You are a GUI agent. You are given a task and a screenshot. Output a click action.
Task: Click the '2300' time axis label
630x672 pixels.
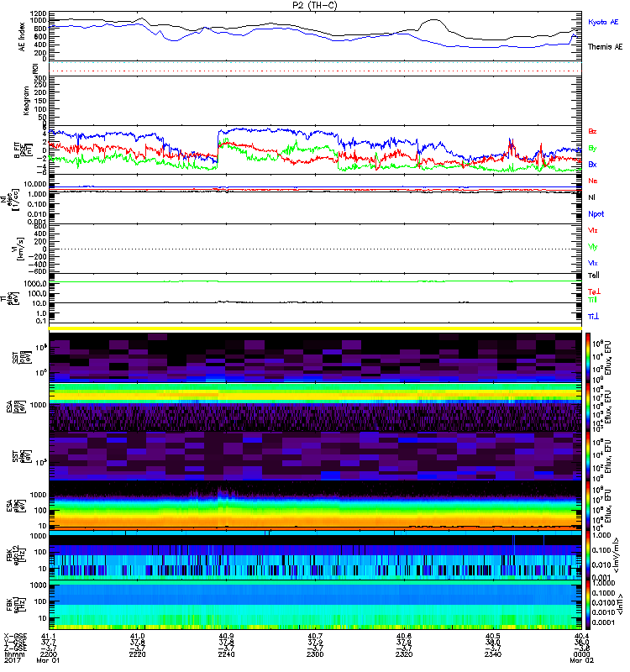click(x=315, y=654)
